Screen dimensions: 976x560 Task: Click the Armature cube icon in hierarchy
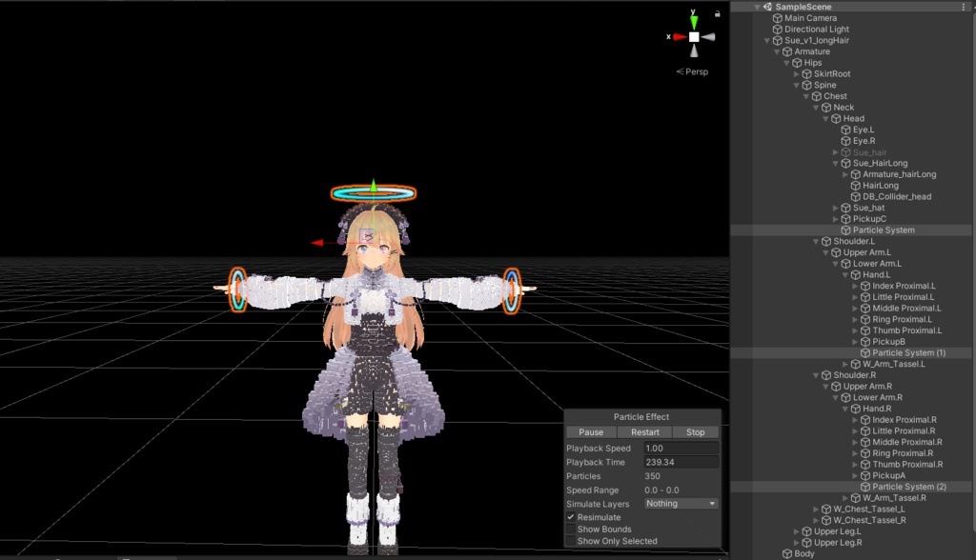pyautogui.click(x=787, y=51)
